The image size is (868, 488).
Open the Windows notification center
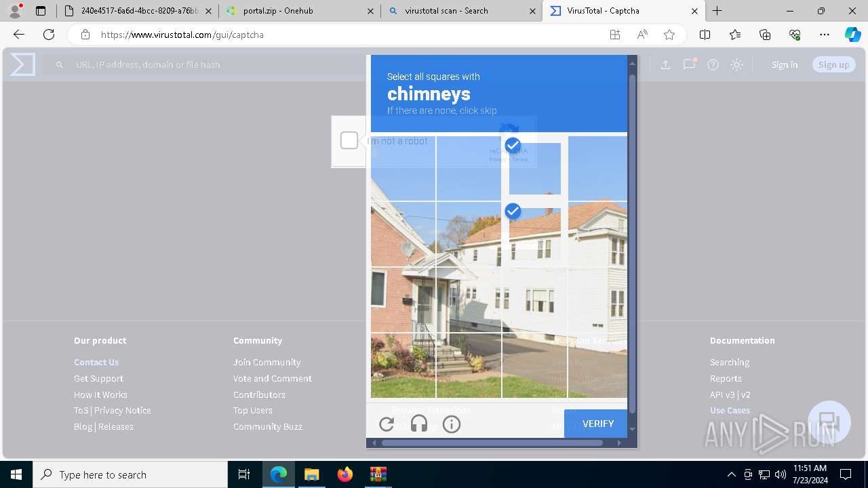[846, 474]
